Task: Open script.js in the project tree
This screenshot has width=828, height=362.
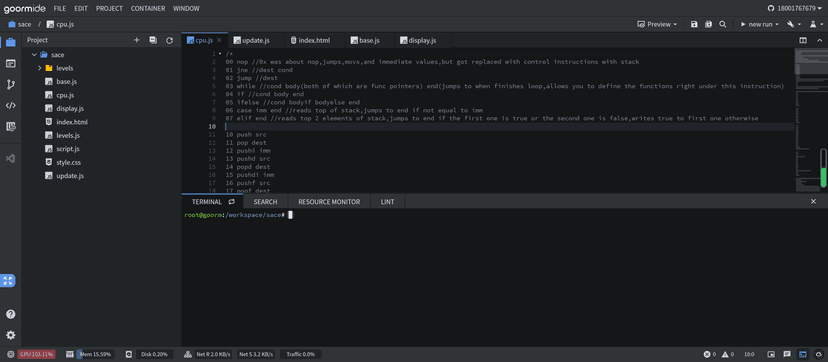Action: click(x=68, y=149)
